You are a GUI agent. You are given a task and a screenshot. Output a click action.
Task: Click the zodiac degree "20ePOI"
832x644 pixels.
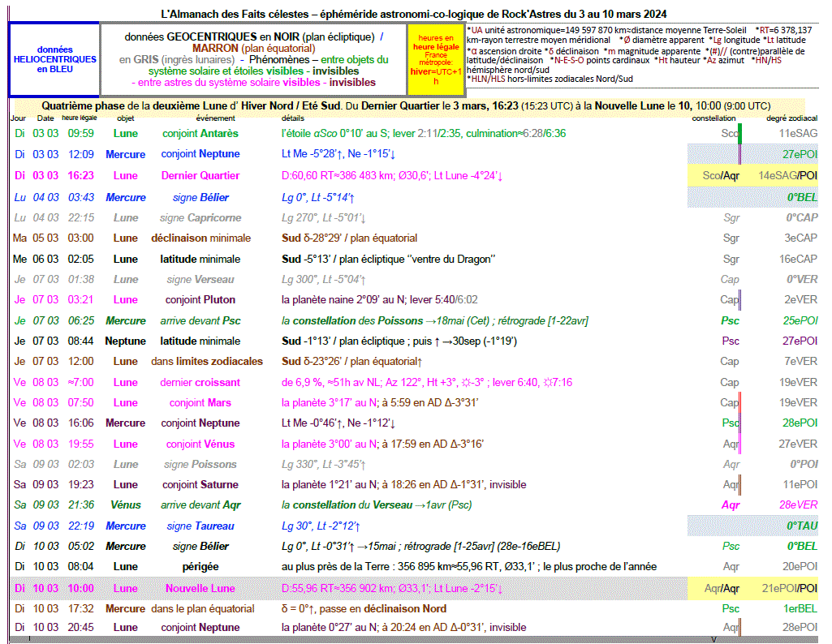click(x=800, y=567)
